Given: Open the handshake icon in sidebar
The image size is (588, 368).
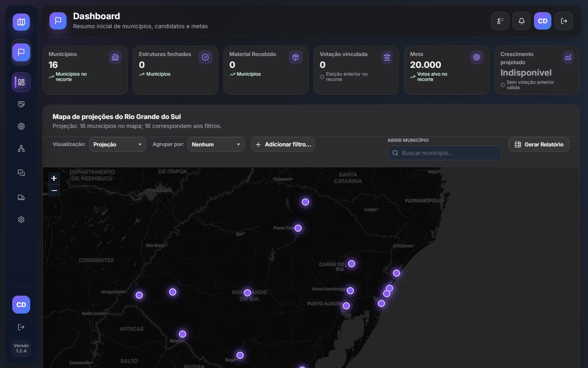Looking at the screenshot, I should click(x=21, y=104).
